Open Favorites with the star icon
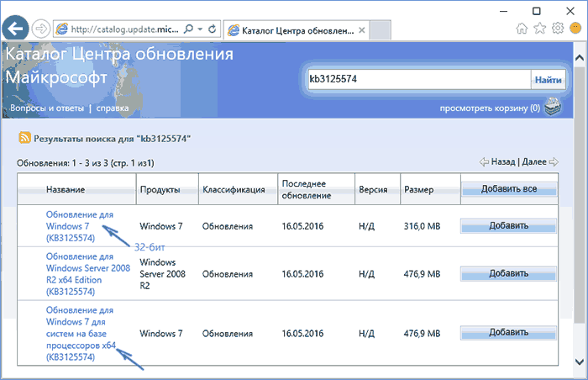Viewport: 588px width, 380px height. pos(539,28)
